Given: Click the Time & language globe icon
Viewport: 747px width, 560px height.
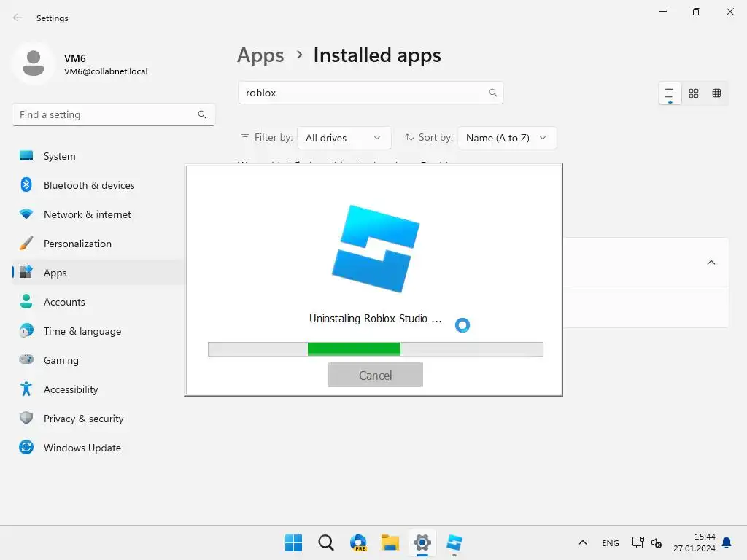Looking at the screenshot, I should 26,330.
